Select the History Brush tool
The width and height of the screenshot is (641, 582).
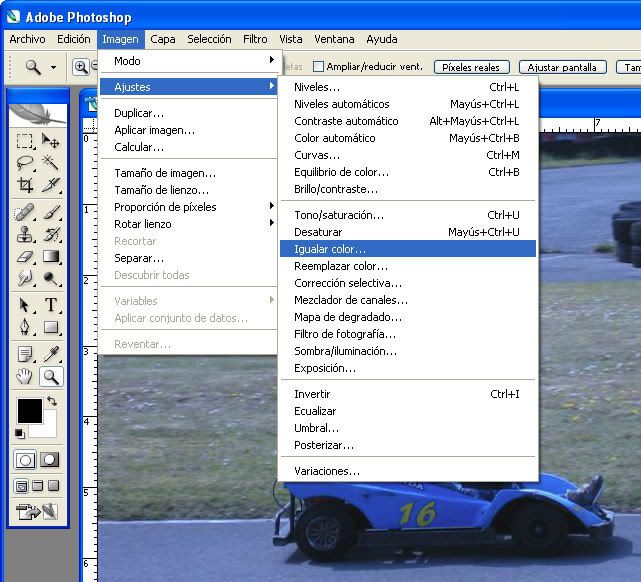point(51,235)
